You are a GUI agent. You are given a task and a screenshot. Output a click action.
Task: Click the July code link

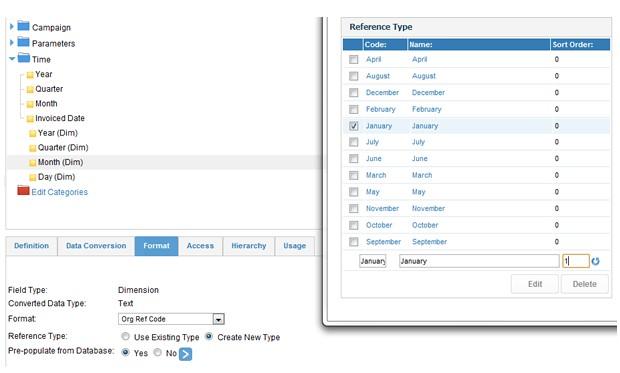(x=372, y=142)
